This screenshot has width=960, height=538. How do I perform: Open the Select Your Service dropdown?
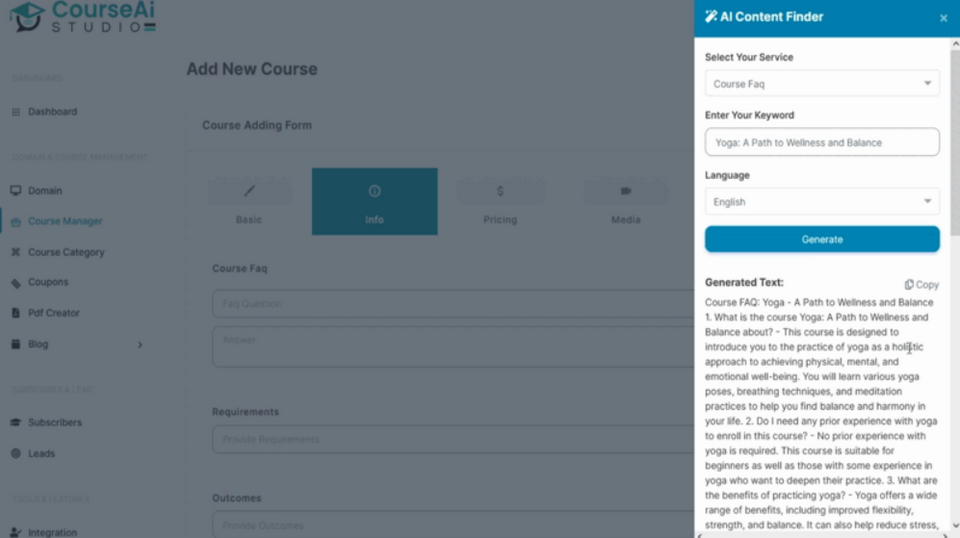[x=822, y=84]
